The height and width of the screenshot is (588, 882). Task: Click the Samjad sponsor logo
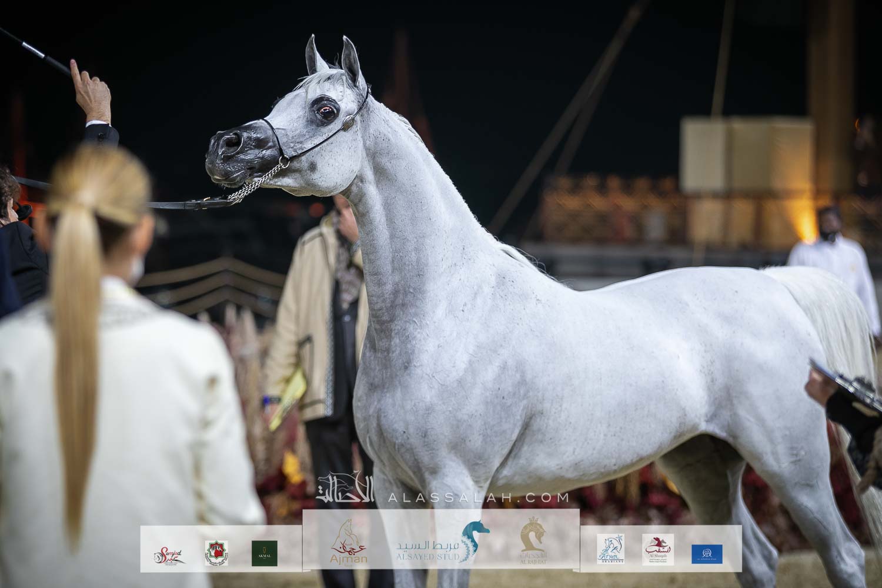(x=171, y=554)
